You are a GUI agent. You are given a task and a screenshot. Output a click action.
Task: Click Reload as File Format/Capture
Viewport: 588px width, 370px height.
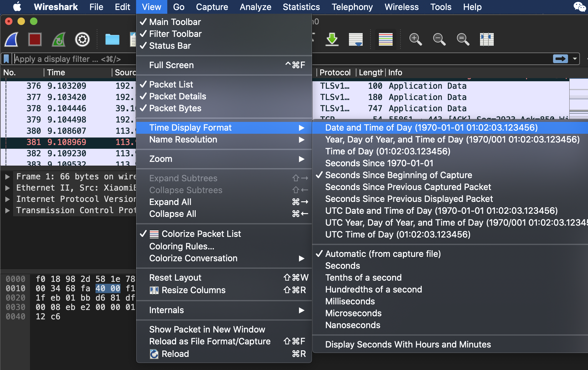coord(224,341)
